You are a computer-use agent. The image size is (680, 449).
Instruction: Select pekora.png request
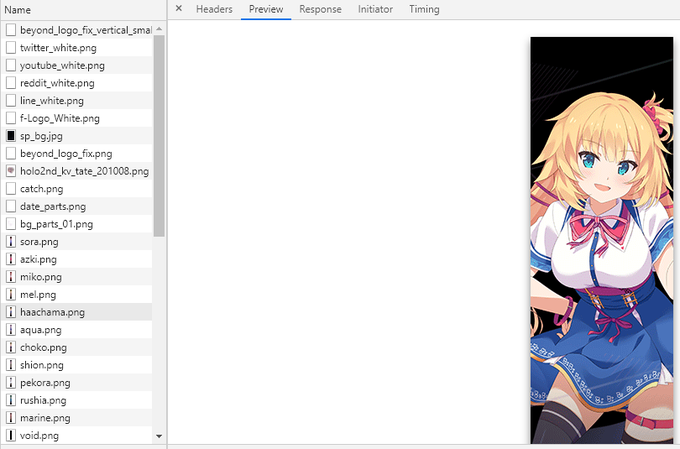(x=77, y=383)
